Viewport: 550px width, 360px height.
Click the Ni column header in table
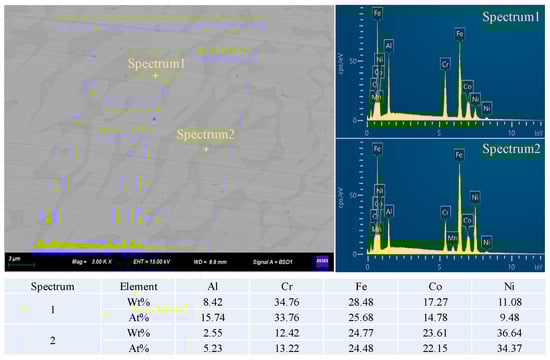(509, 287)
